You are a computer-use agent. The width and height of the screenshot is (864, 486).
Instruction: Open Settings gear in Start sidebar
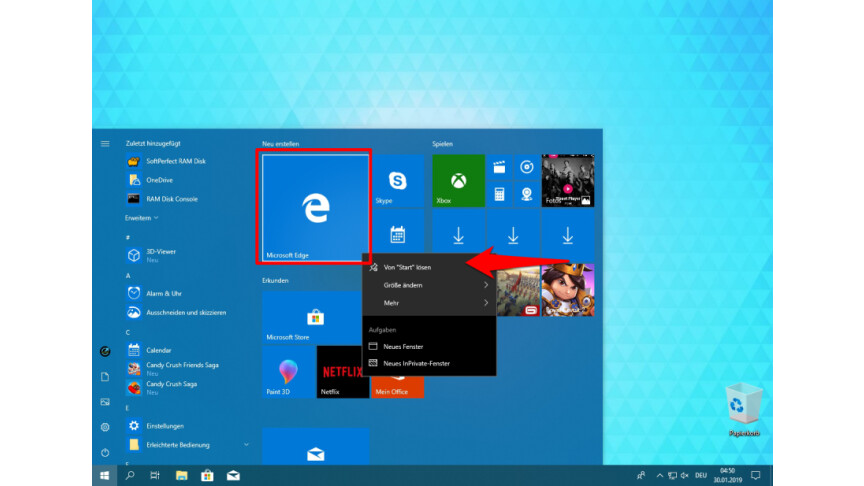pos(105,427)
